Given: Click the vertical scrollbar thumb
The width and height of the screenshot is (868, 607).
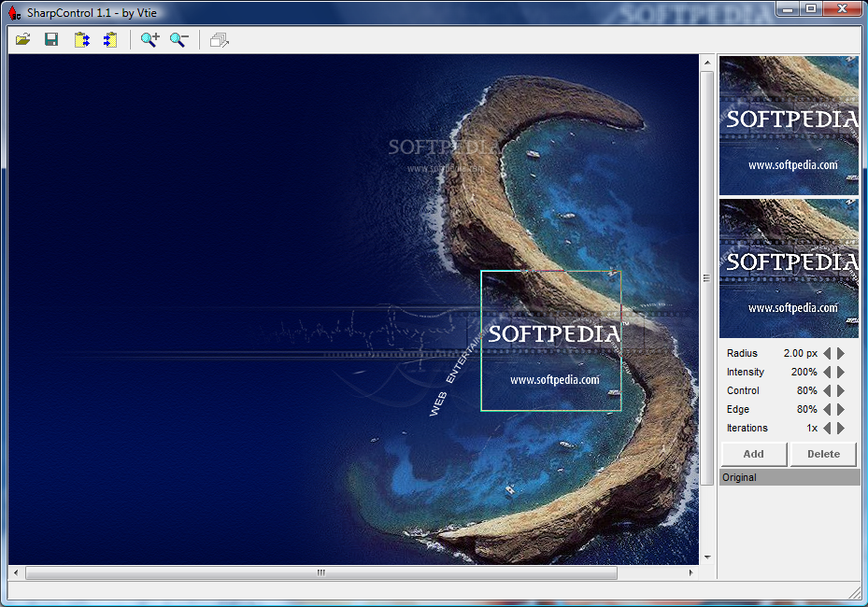Looking at the screenshot, I should [707, 278].
